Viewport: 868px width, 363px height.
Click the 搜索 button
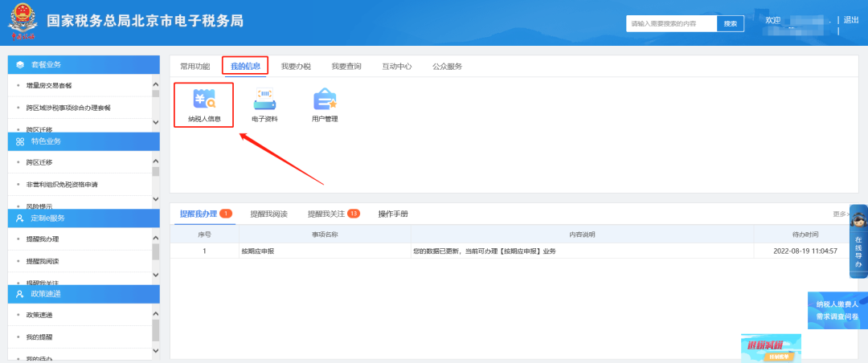coord(730,24)
